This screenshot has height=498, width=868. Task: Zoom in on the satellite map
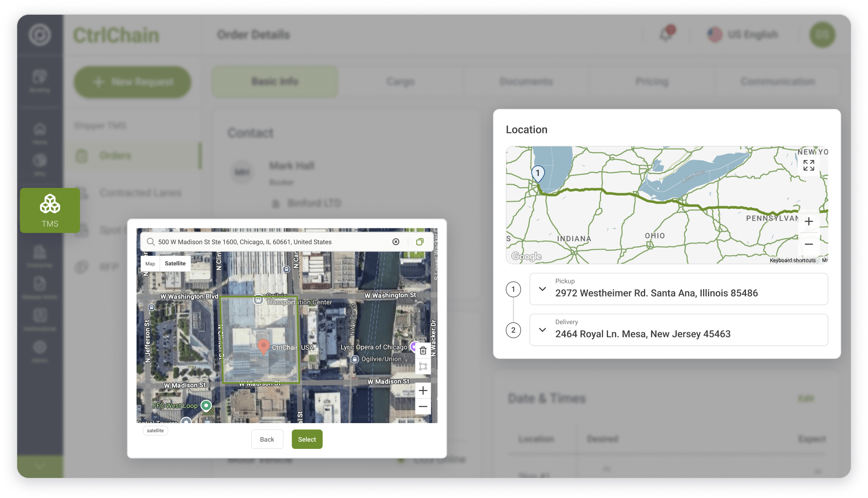pyautogui.click(x=423, y=390)
